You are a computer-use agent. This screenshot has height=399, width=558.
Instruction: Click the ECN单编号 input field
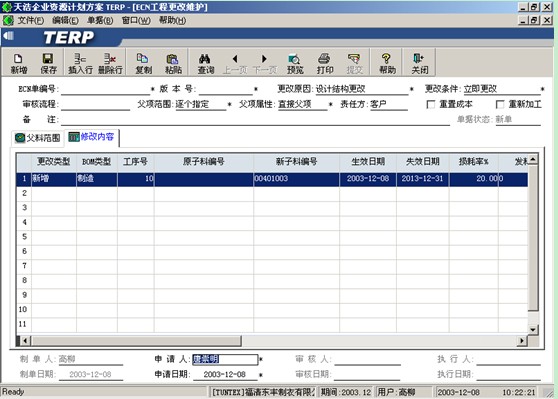pos(106,89)
